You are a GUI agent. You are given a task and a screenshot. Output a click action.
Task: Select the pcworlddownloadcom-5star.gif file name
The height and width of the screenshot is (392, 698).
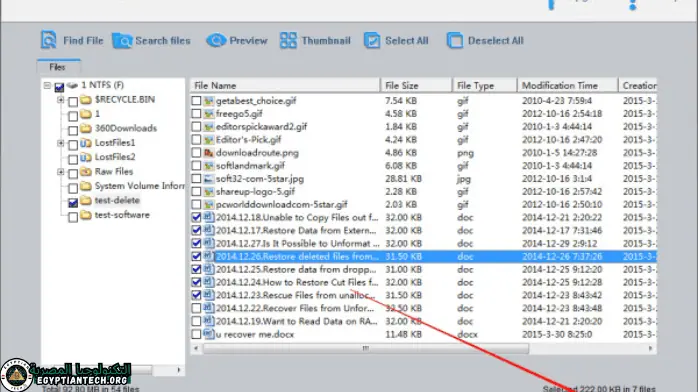click(281, 205)
